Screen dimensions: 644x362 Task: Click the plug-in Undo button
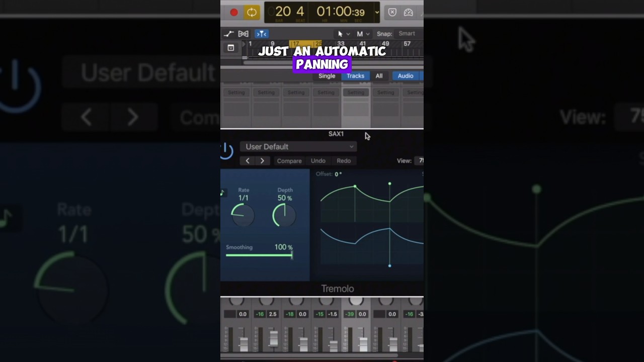[x=318, y=161]
